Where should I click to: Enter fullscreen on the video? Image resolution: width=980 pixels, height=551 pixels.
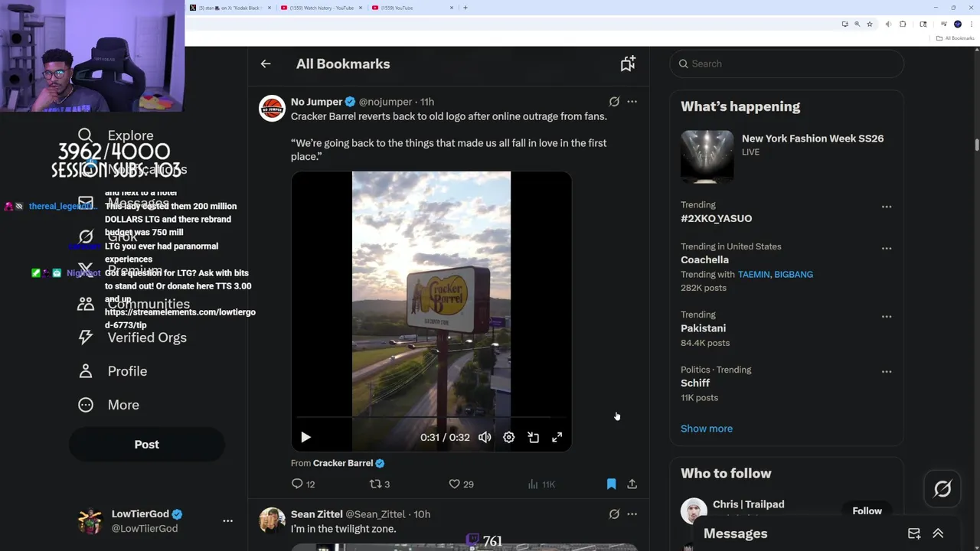(x=557, y=437)
